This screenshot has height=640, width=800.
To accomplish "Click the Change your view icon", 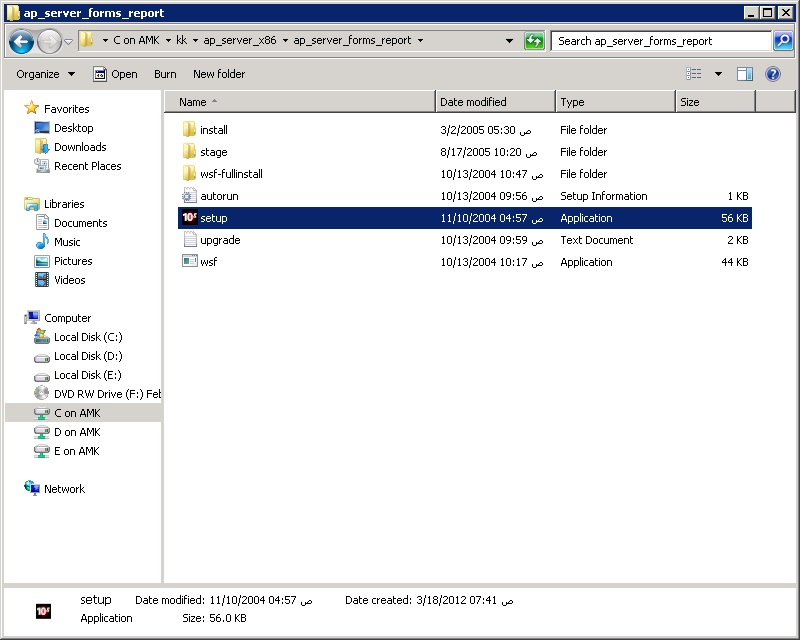I will [694, 74].
